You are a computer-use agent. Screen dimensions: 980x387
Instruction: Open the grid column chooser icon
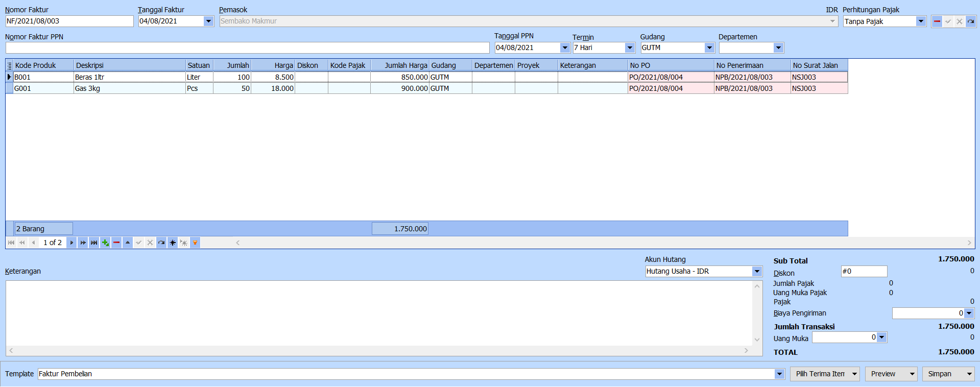9,65
